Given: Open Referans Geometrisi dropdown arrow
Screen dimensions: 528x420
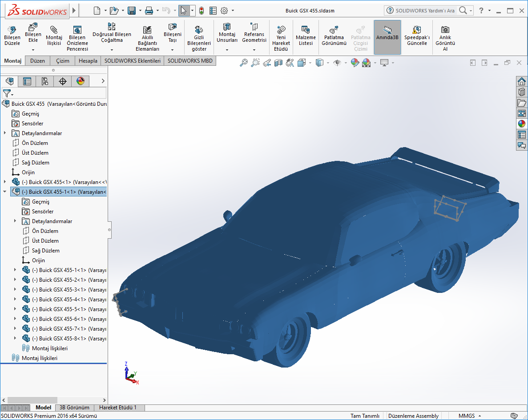Looking at the screenshot, I should [254, 50].
